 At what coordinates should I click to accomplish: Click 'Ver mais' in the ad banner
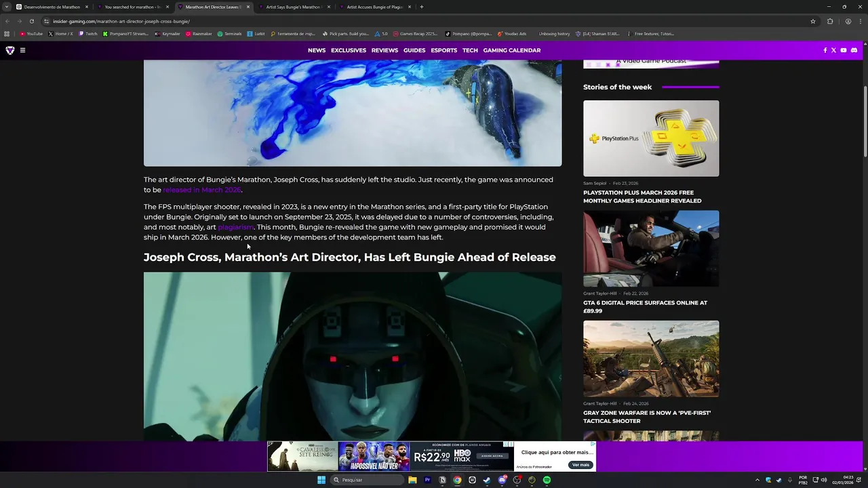pyautogui.click(x=581, y=465)
